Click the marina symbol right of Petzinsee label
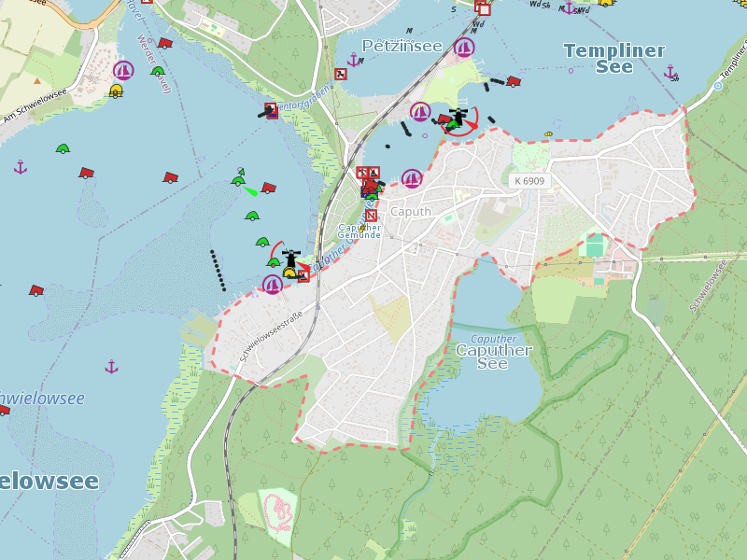This screenshot has width=747, height=560. (x=464, y=47)
